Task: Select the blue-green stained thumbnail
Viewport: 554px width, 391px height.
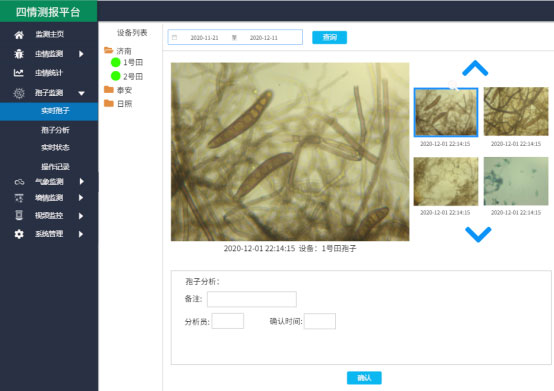Action: tap(516, 182)
